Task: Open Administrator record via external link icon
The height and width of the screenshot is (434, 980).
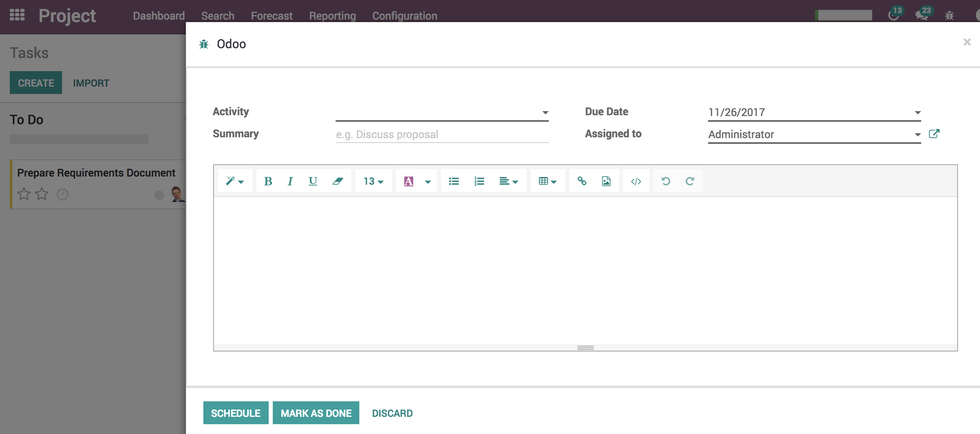Action: click(x=934, y=134)
